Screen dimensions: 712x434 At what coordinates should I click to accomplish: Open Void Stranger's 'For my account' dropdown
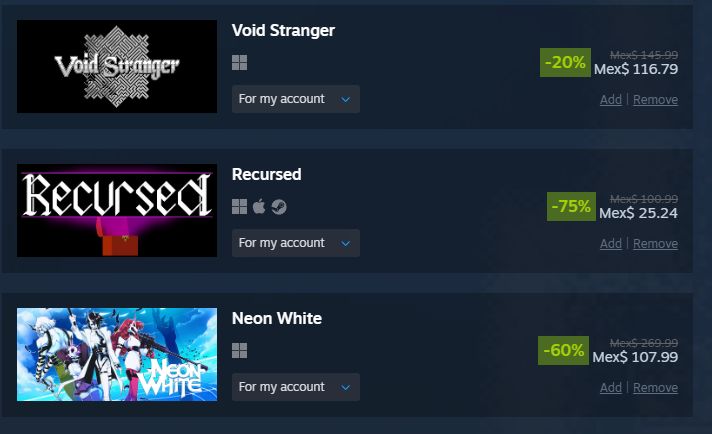tap(296, 99)
